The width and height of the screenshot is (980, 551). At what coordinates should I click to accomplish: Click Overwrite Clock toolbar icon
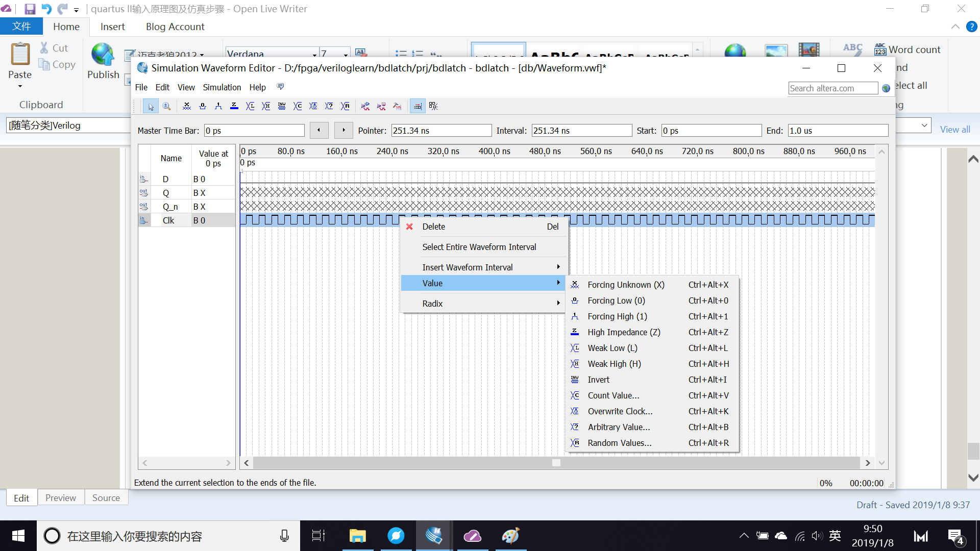313,106
